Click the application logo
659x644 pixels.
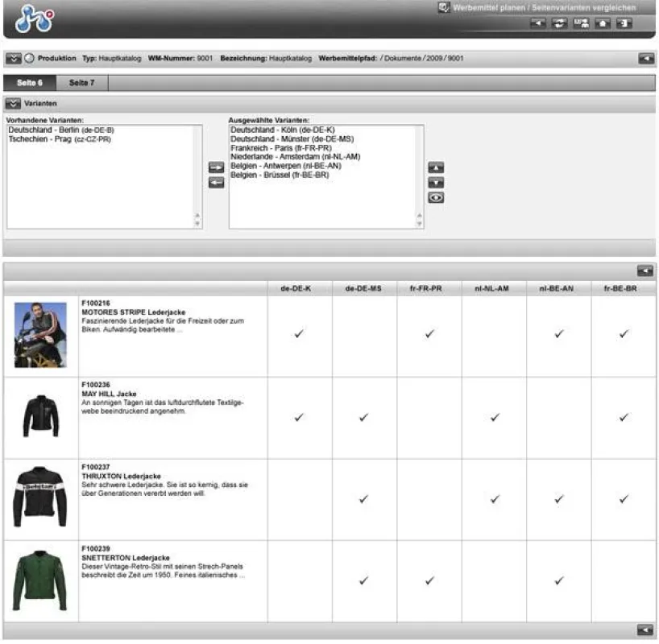tap(35, 19)
